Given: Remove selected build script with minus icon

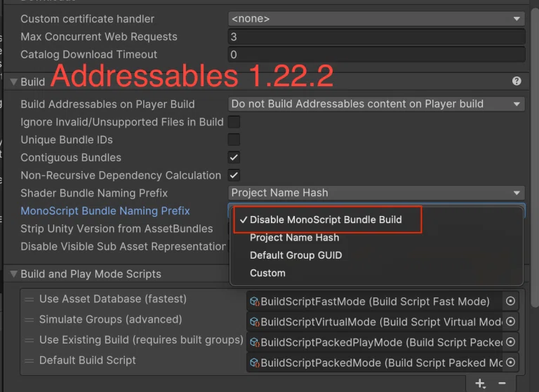Looking at the screenshot, I should (x=502, y=383).
